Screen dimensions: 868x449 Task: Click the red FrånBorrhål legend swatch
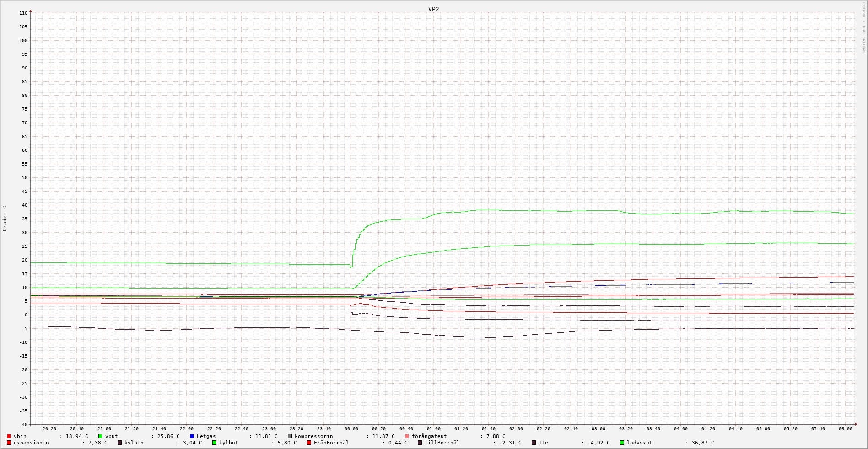click(309, 443)
